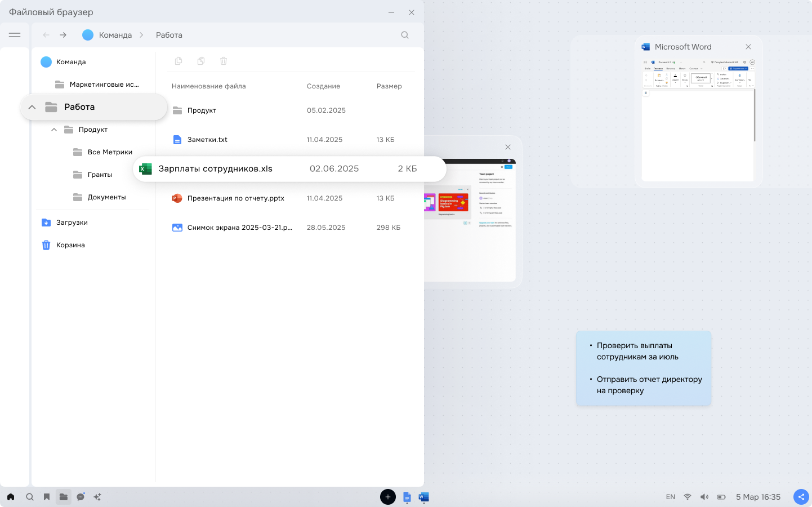The width and height of the screenshot is (812, 507).
Task: Click the trash delete icon in toolbar
Action: [x=224, y=61]
